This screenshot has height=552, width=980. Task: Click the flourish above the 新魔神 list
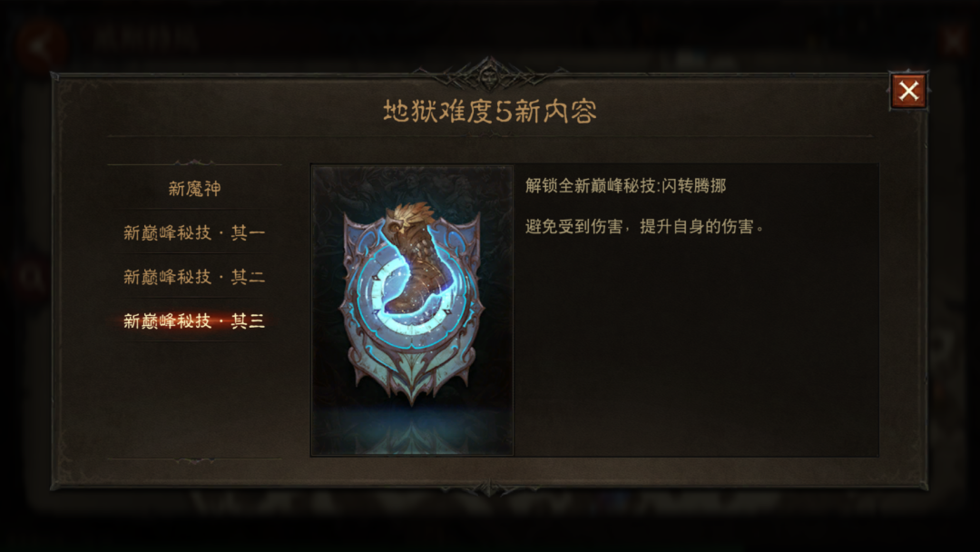tap(194, 163)
